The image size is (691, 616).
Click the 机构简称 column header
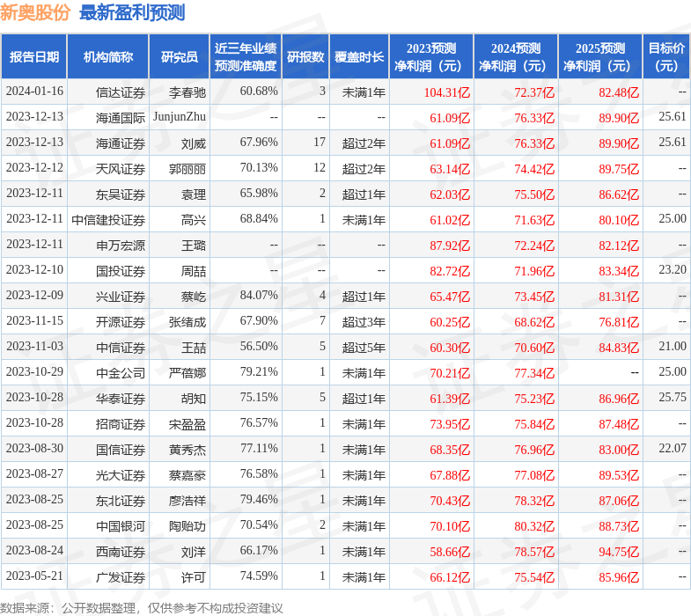108,57
